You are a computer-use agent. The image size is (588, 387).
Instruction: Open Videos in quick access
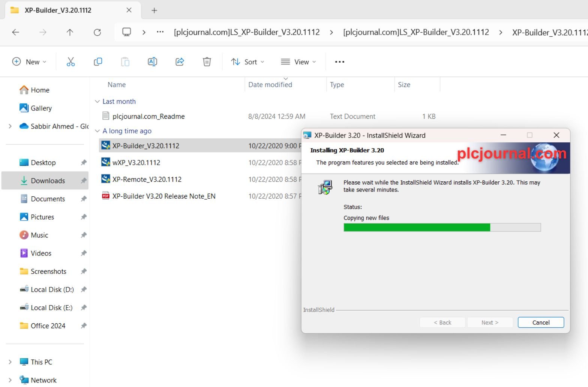click(x=35, y=253)
